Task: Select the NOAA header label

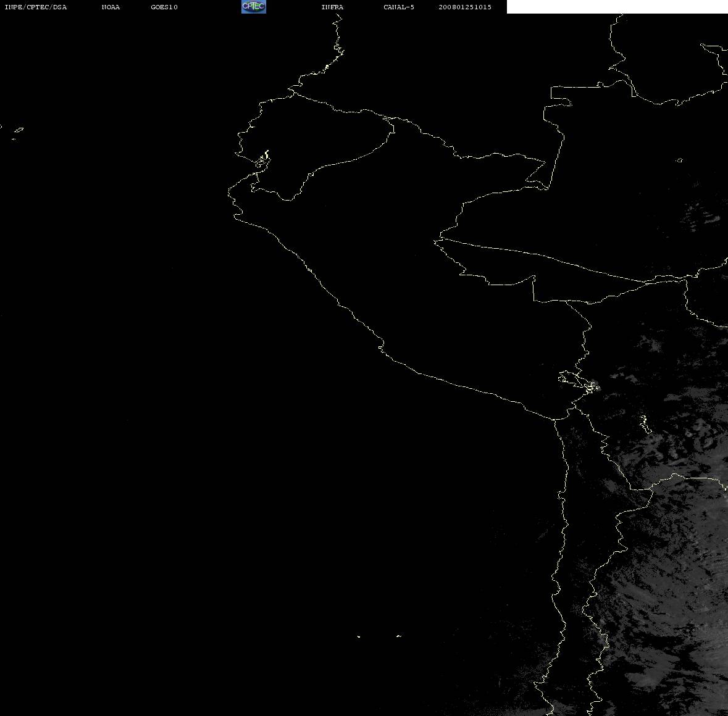Action: 111,7
